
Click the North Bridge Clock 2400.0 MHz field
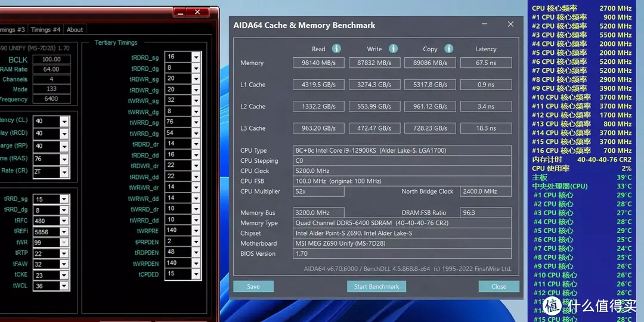pos(486,191)
